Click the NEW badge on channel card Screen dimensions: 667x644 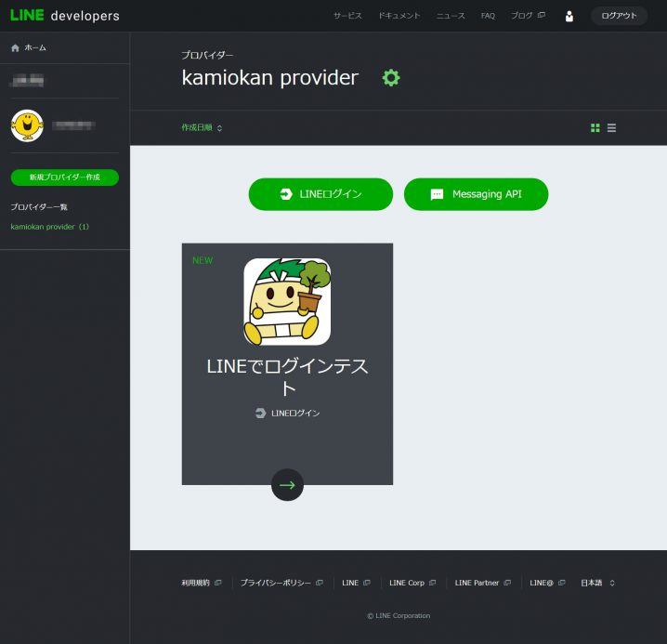click(x=203, y=260)
